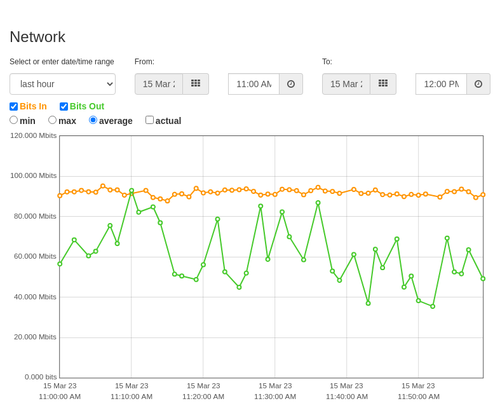Click the Bits In orange label
The width and height of the screenshot is (500, 403).
tap(33, 106)
